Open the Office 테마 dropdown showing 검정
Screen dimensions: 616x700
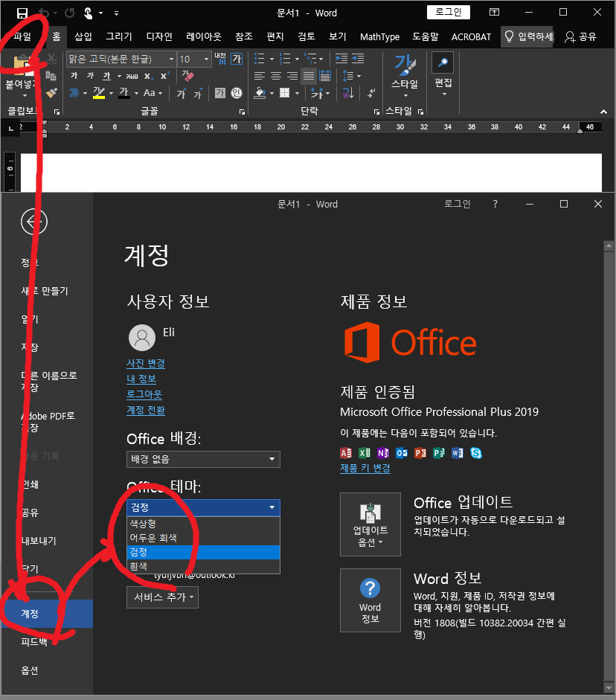(204, 507)
